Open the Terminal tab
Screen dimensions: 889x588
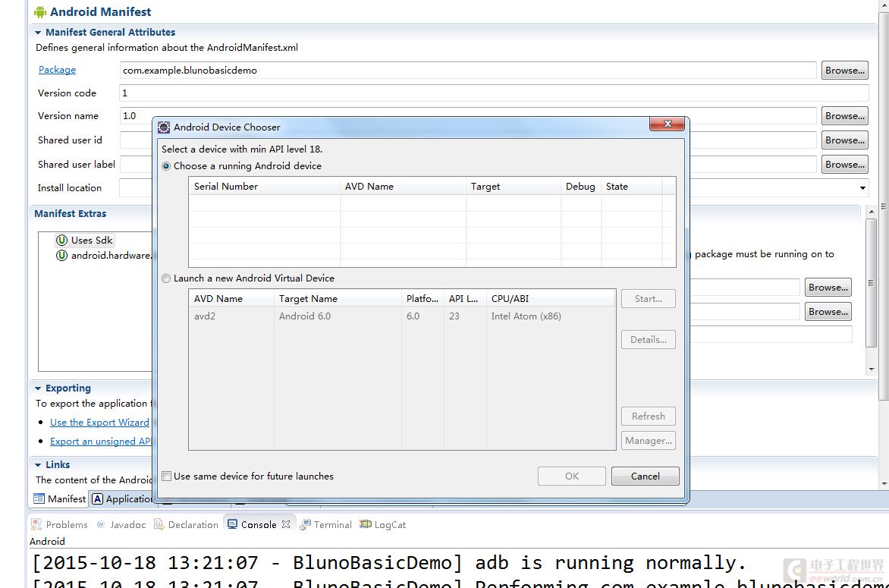(x=326, y=524)
